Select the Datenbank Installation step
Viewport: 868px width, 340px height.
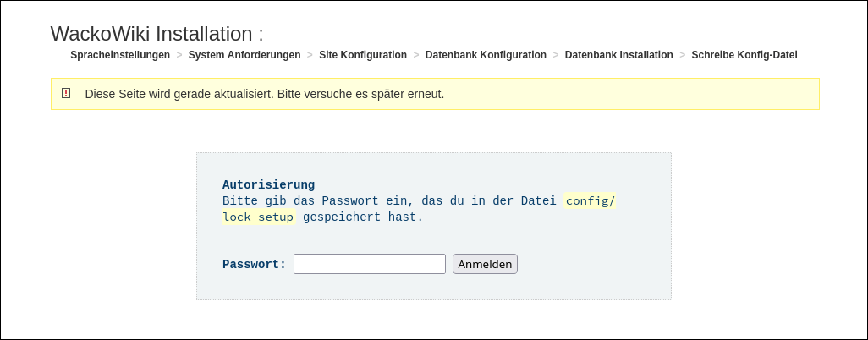(x=619, y=55)
